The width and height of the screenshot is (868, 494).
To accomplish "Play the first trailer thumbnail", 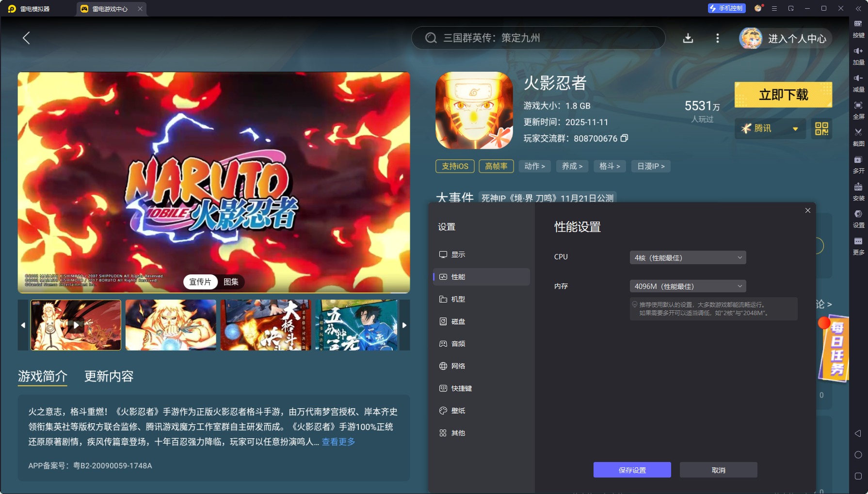I will 76,325.
